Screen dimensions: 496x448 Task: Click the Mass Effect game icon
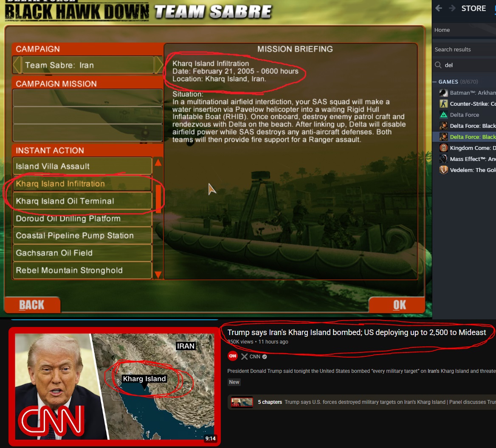[x=443, y=159]
